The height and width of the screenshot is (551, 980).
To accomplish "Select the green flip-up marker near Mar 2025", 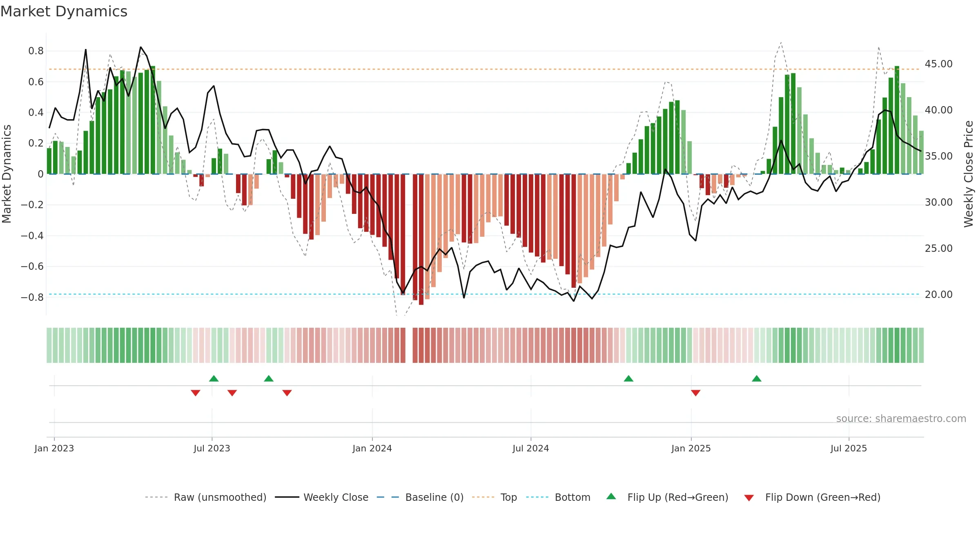I will click(x=757, y=378).
